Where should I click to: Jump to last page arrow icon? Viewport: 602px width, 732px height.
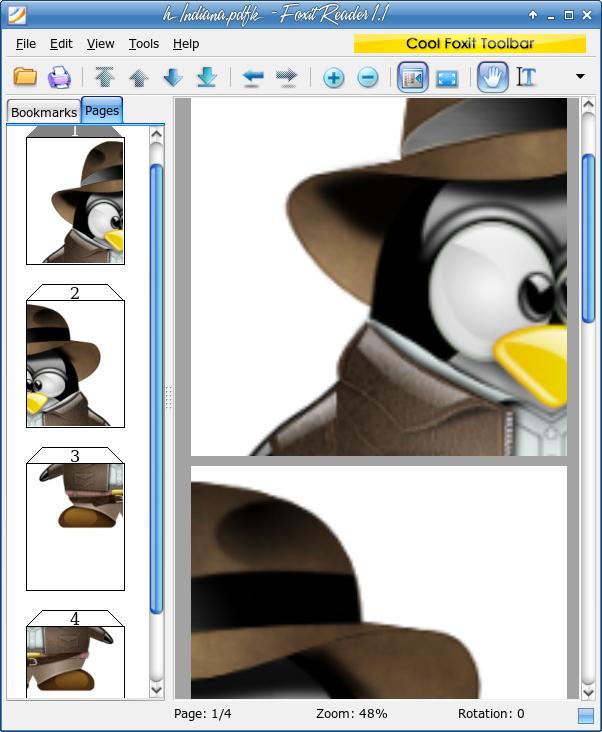[x=207, y=77]
